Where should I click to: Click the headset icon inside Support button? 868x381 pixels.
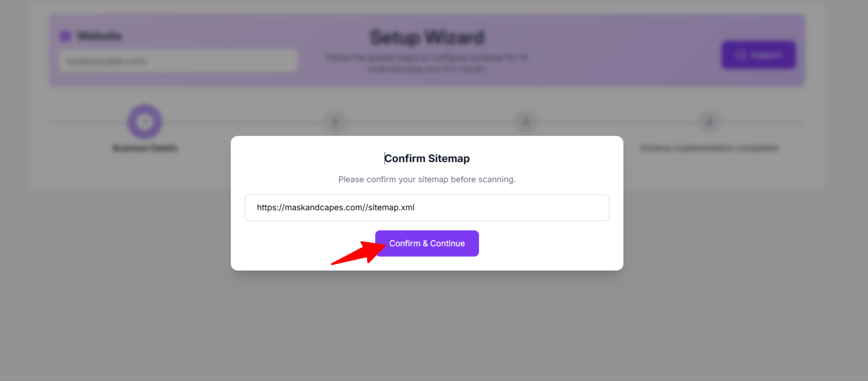(x=740, y=55)
